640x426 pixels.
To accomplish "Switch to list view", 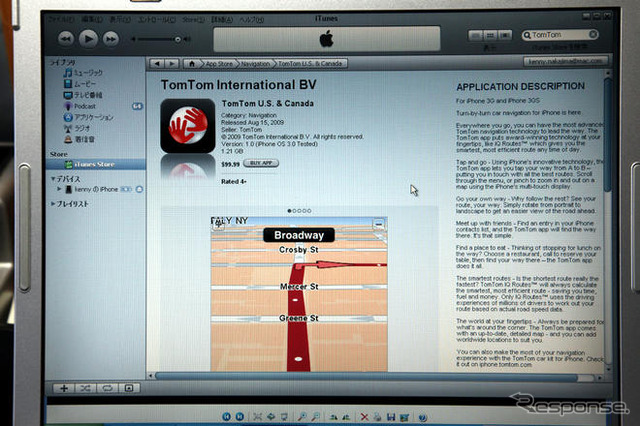I will click(476, 36).
